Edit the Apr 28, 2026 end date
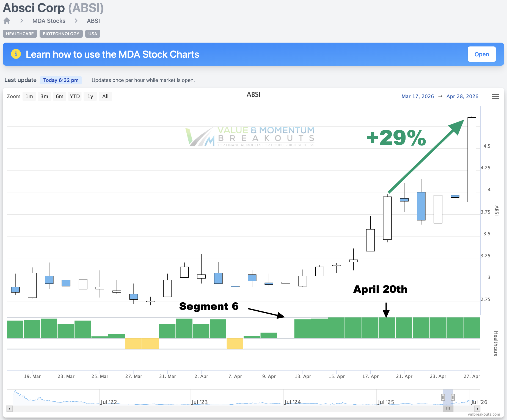Image resolution: width=507 pixels, height=420 pixels. [462, 96]
